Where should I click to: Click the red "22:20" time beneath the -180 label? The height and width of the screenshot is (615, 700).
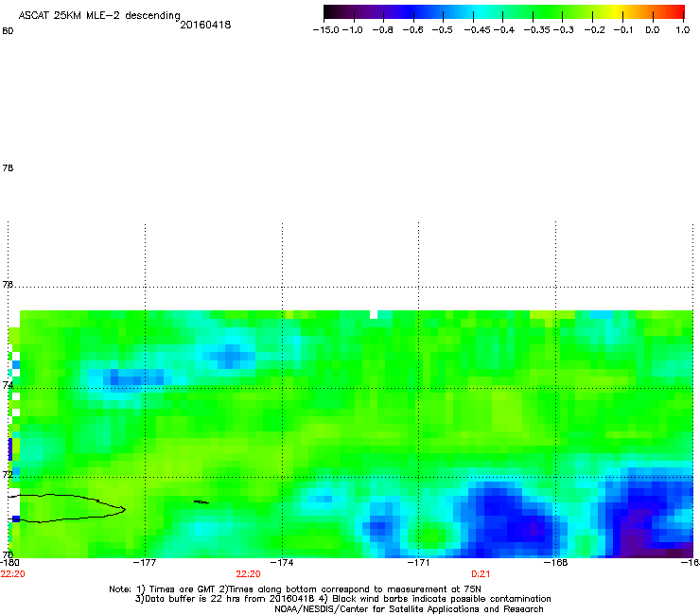pos(13,574)
